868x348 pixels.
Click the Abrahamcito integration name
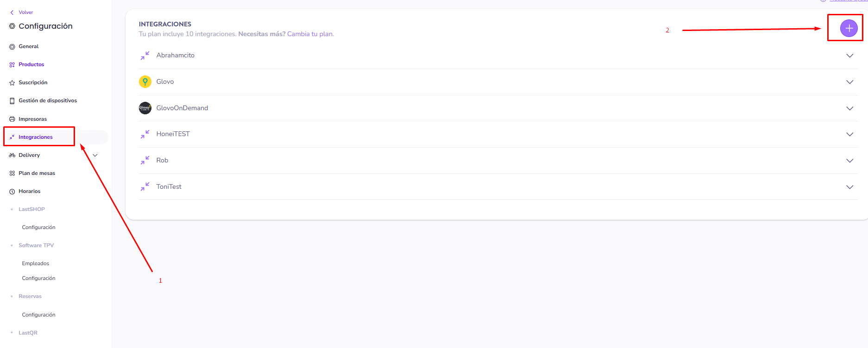coord(176,55)
